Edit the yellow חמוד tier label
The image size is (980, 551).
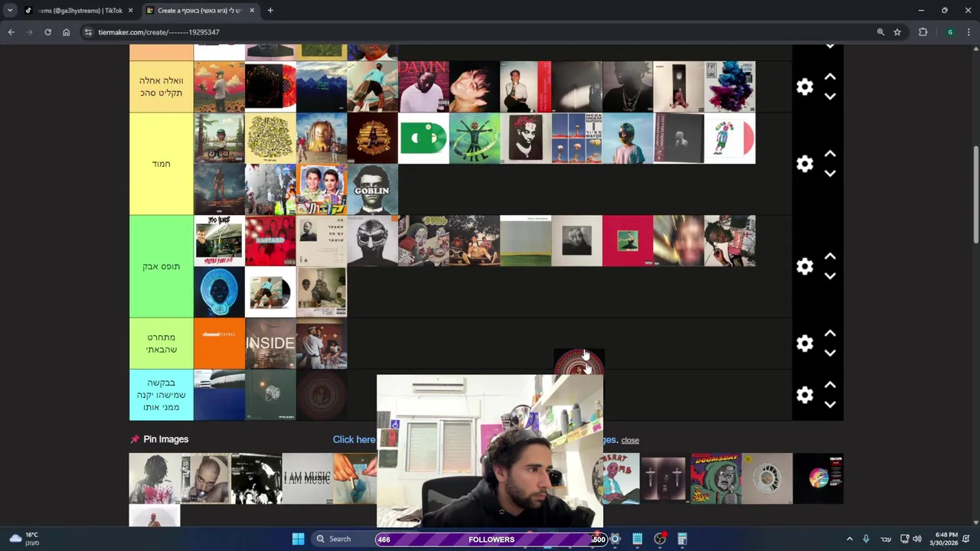161,164
